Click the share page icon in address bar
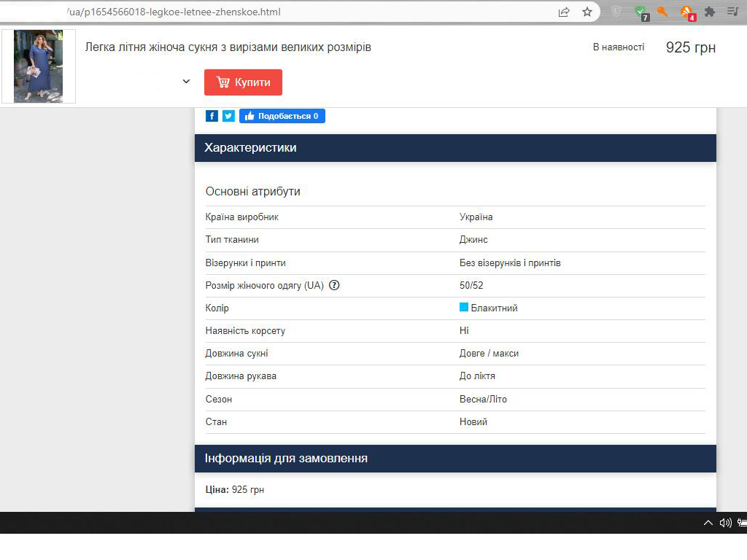This screenshot has width=747, height=560. pos(564,12)
